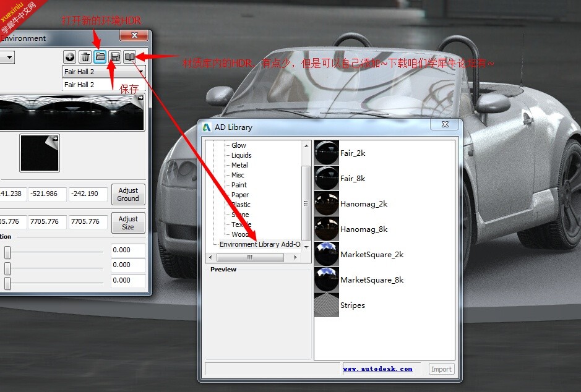
Task: Select Glow in the library tree
Action: click(239, 145)
